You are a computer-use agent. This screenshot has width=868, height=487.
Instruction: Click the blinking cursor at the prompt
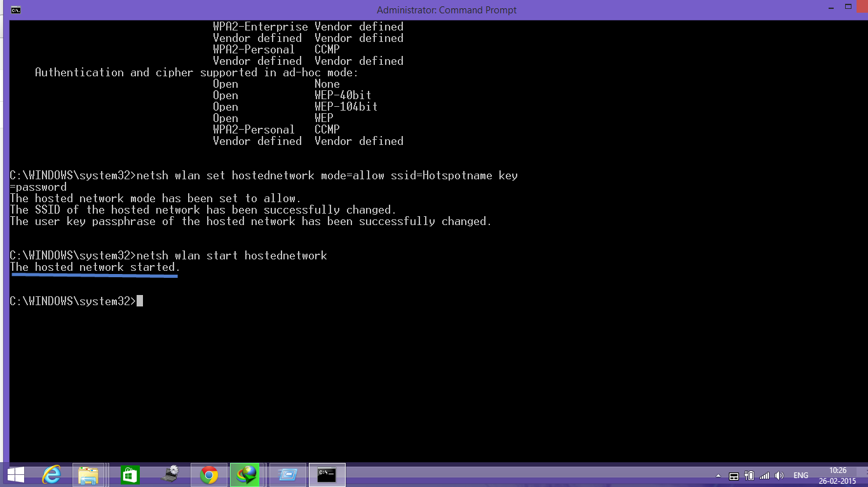point(140,301)
